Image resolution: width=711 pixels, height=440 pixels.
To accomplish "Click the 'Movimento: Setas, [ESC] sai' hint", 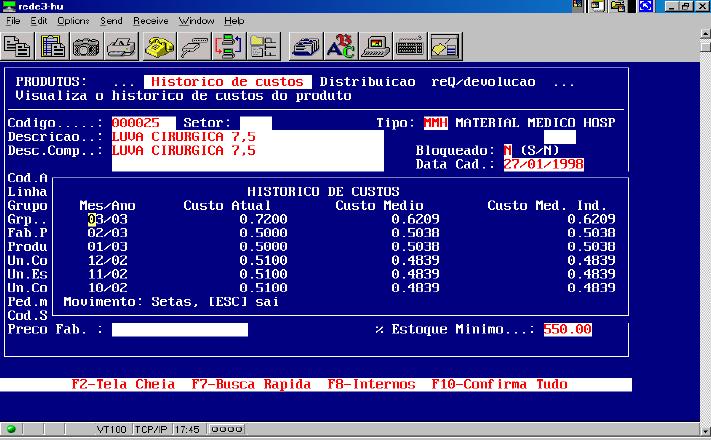I will [x=171, y=302].
